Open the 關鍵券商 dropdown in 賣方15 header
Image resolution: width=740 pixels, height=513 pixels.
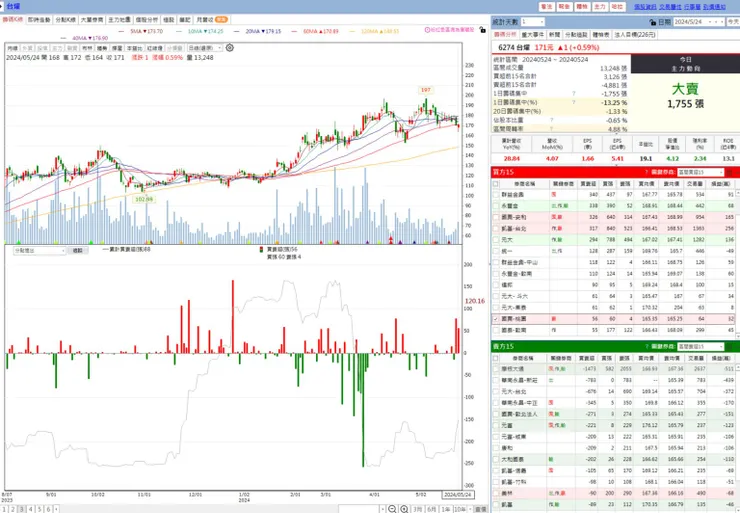tap(700, 346)
